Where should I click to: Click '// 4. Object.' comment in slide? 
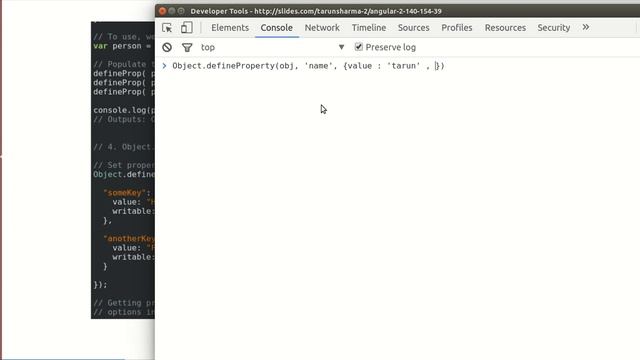(x=124, y=147)
